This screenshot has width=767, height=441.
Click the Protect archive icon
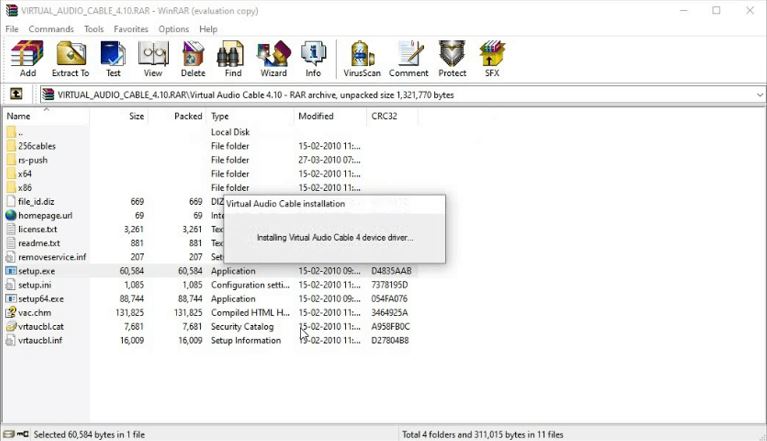pos(452,59)
